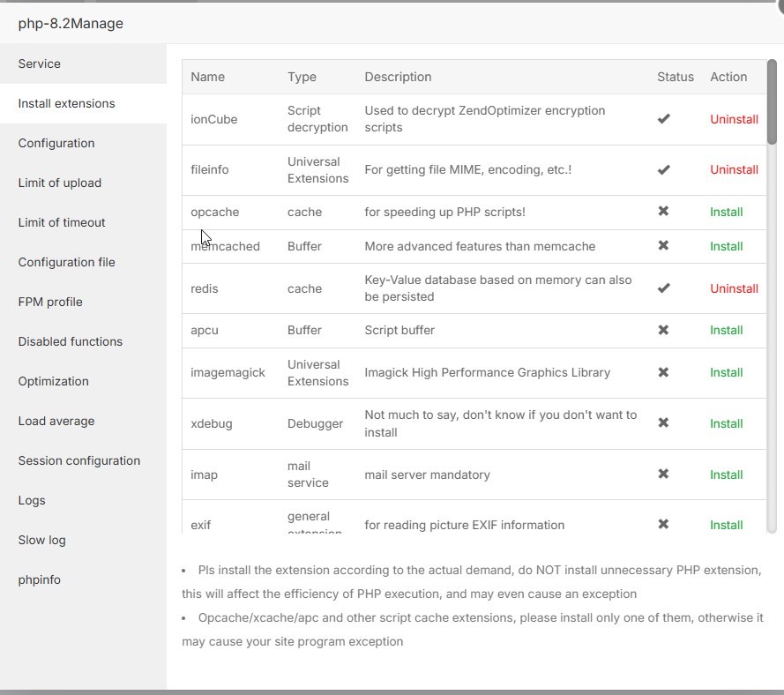Image resolution: width=784 pixels, height=695 pixels.
Task: Go to Disabled functions section
Action: pos(71,341)
